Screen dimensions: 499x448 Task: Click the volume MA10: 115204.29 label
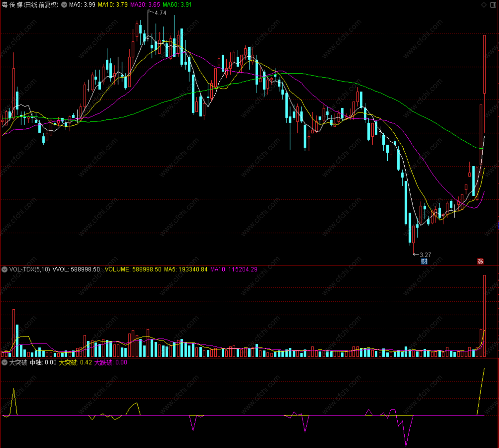pyautogui.click(x=234, y=269)
